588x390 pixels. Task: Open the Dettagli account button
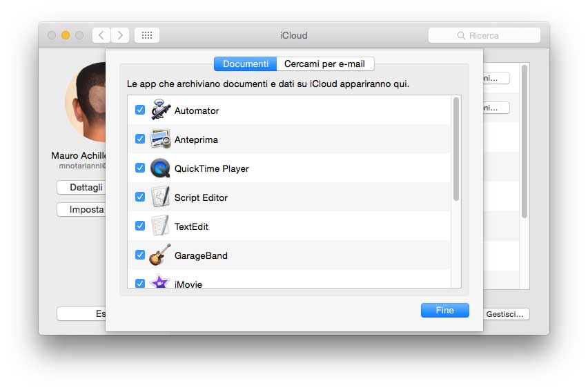point(81,187)
